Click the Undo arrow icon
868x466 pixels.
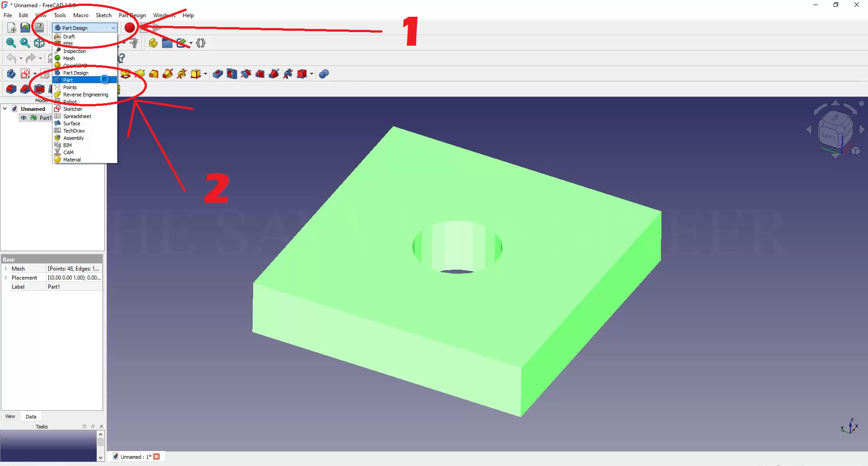[x=11, y=58]
